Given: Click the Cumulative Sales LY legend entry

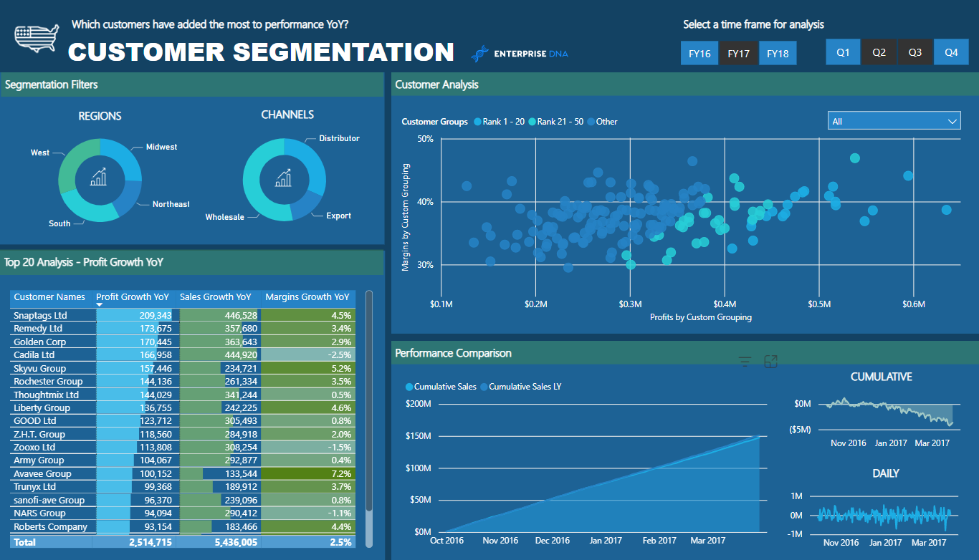Looking at the screenshot, I should click(525, 387).
